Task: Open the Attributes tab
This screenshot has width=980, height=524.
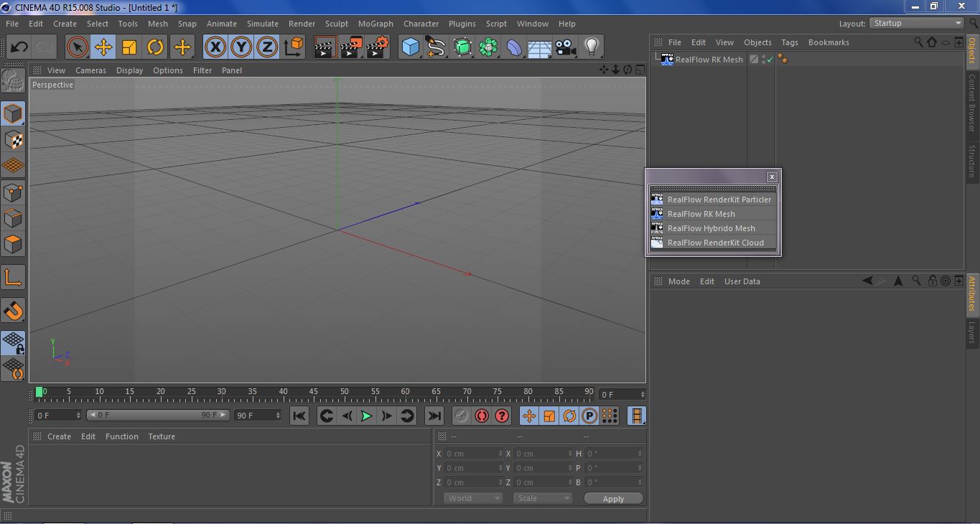Action: coord(973,294)
